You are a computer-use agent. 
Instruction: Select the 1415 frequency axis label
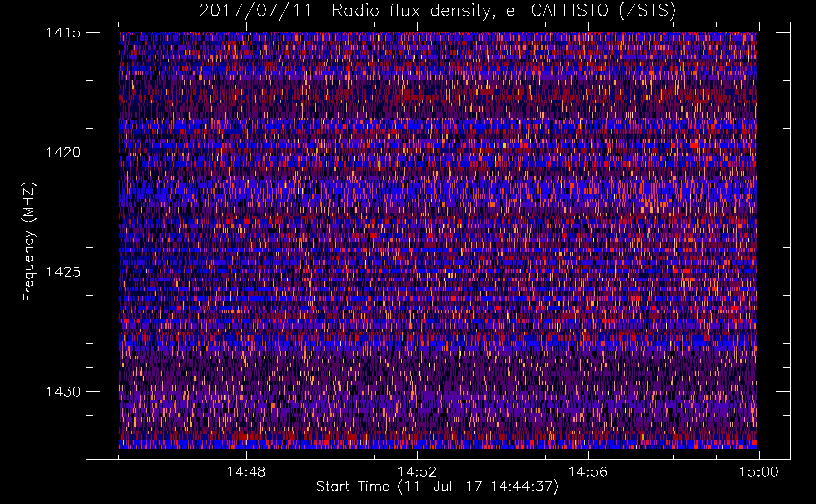(x=63, y=33)
